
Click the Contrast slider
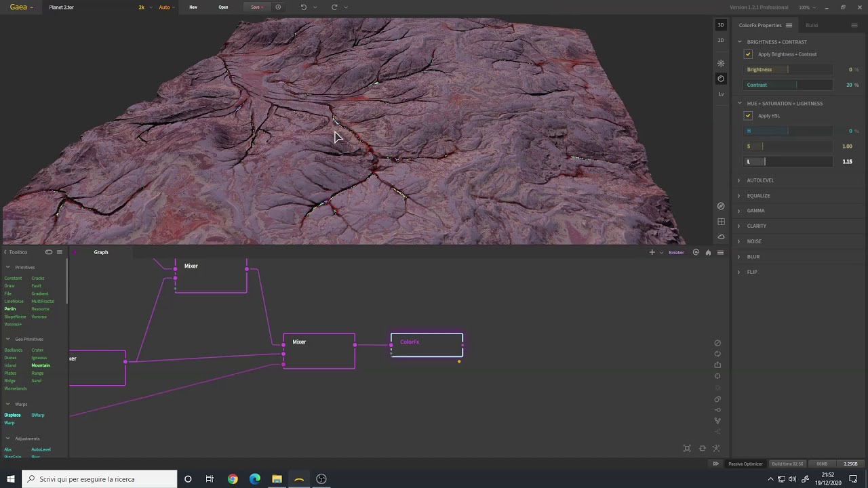coord(788,85)
